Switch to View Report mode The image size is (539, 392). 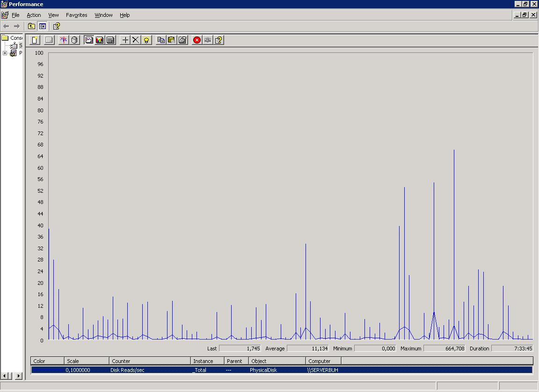pos(110,40)
